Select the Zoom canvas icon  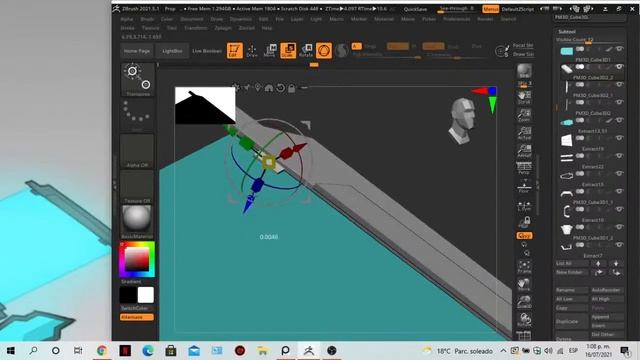pos(524,115)
